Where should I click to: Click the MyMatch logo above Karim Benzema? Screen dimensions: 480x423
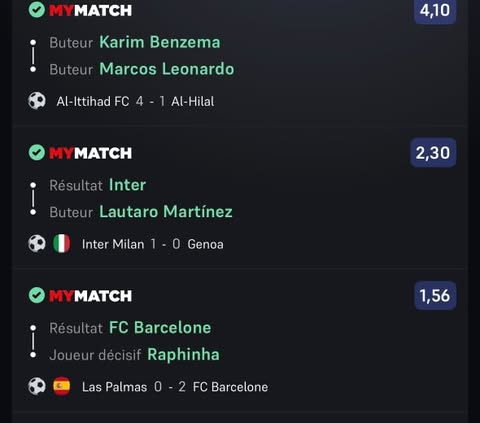[x=90, y=10]
